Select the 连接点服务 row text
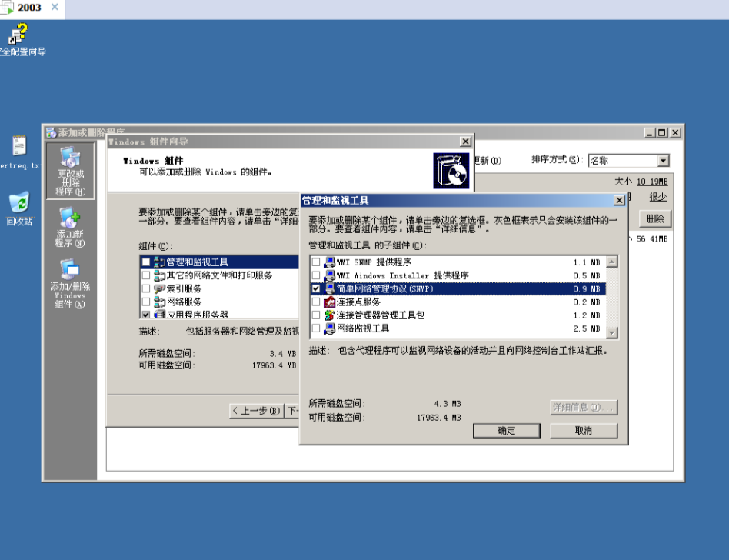This screenshot has height=560, width=729. tap(358, 302)
